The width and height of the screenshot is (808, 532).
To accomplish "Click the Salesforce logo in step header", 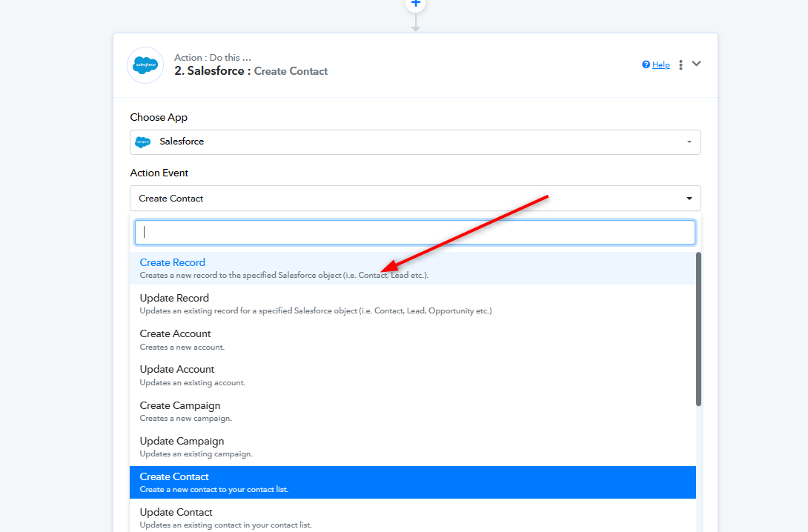I will click(145, 65).
